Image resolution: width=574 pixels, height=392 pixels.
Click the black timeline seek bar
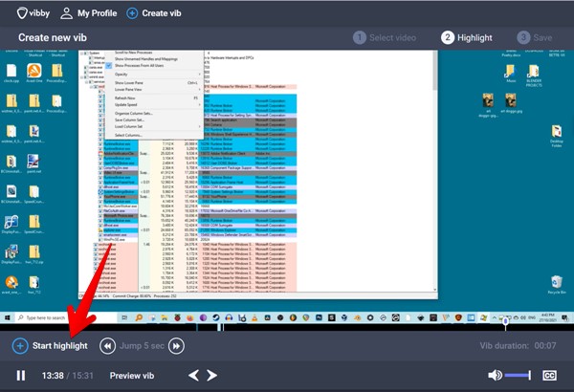click(x=287, y=327)
